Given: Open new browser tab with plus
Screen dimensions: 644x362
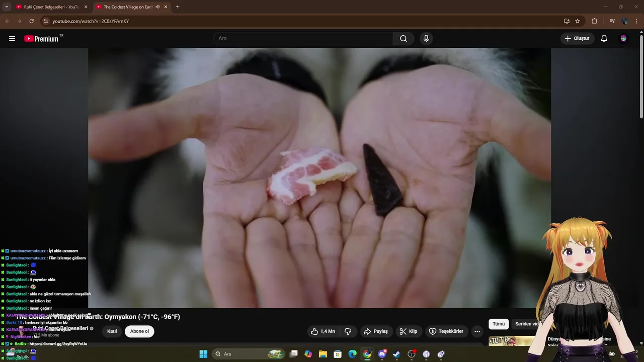Looking at the screenshot, I should tap(178, 7).
